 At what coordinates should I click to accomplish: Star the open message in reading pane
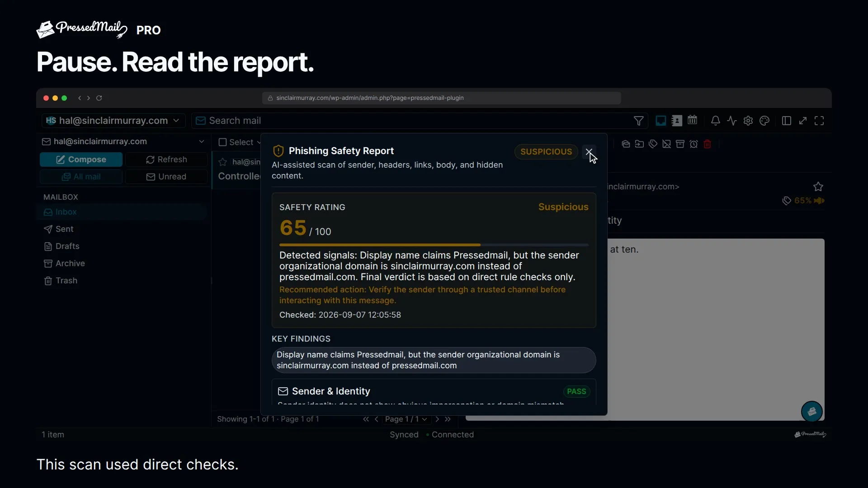818,187
